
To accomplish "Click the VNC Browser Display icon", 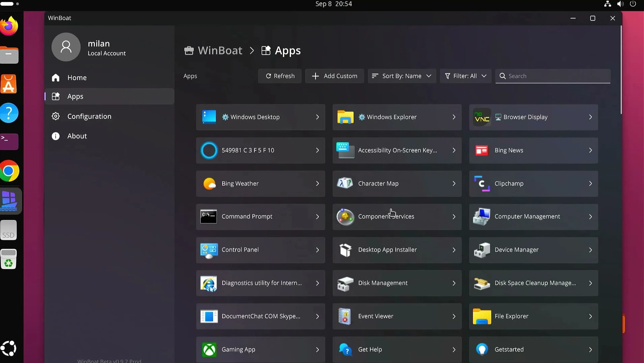I will point(482,117).
